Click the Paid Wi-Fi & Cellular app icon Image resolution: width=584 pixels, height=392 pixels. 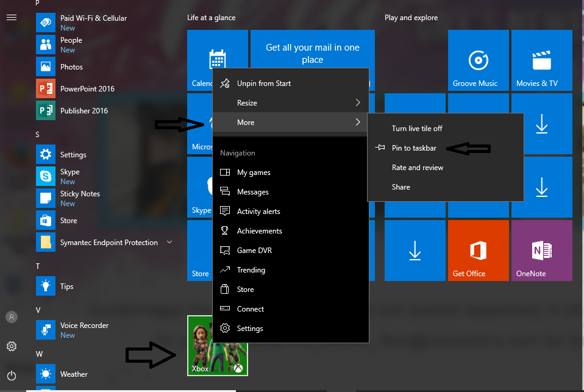[46, 23]
